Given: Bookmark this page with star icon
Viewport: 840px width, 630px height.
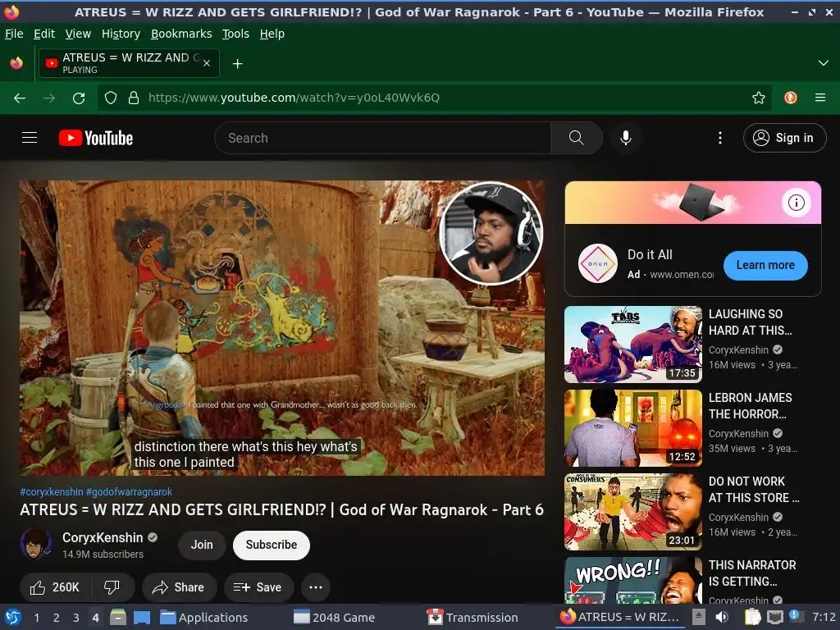Looking at the screenshot, I should (759, 98).
